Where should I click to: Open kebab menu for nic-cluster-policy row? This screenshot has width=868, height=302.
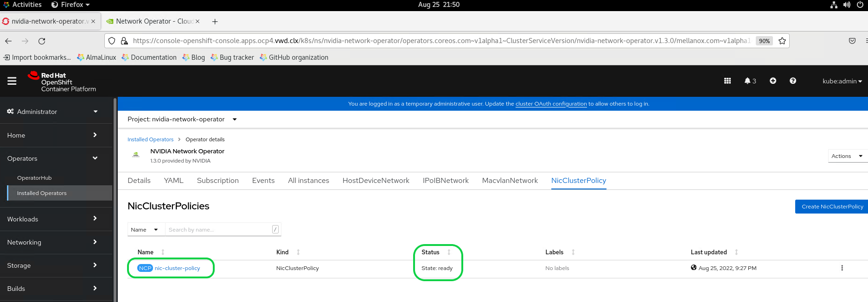(x=842, y=268)
